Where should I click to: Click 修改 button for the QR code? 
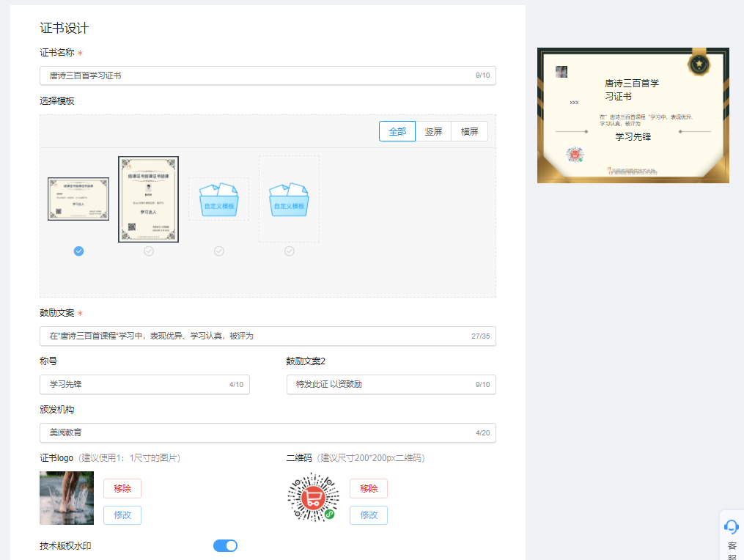[x=369, y=515]
